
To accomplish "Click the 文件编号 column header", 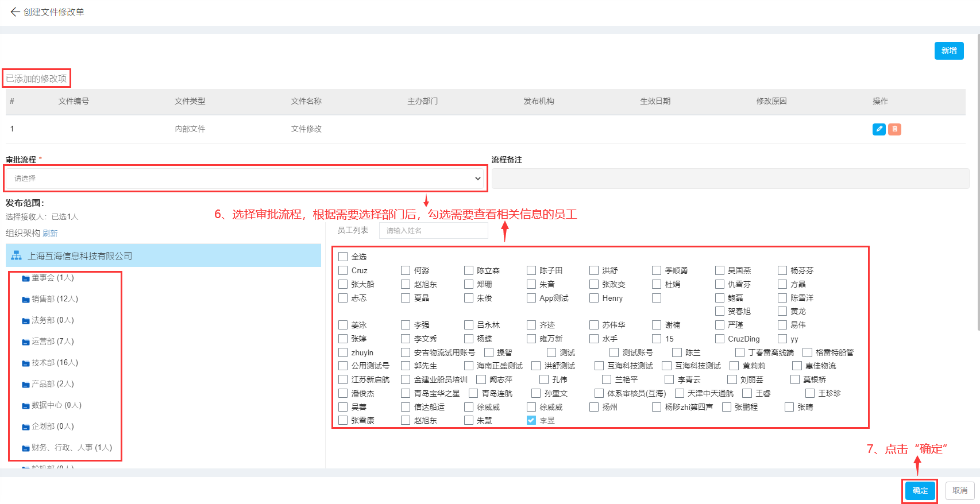I will tap(74, 101).
